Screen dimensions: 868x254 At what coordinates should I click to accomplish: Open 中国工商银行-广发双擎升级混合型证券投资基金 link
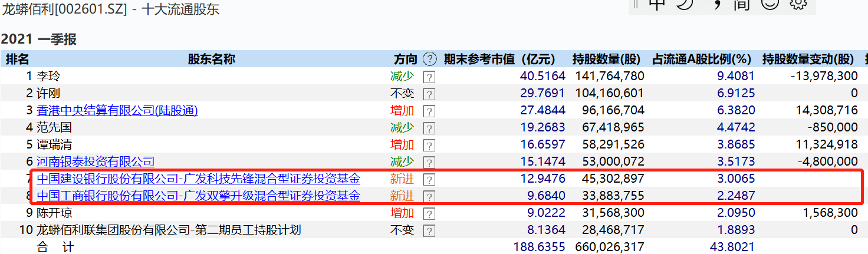[198, 196]
